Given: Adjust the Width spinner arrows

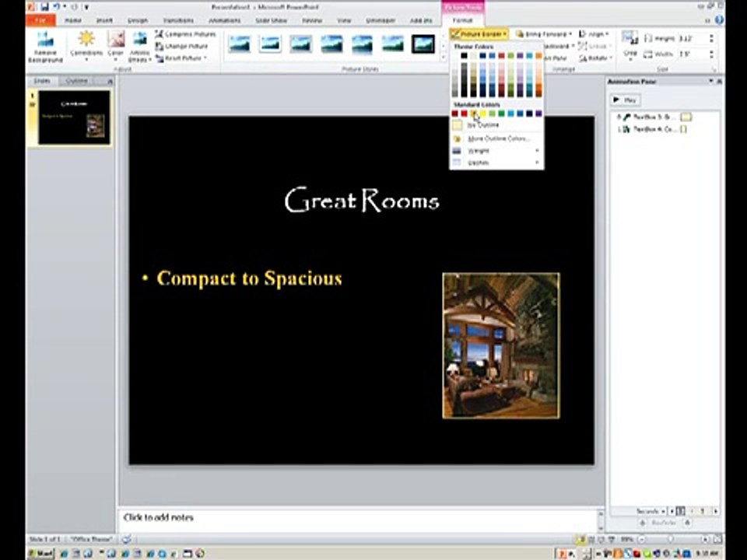Looking at the screenshot, I should (x=712, y=54).
